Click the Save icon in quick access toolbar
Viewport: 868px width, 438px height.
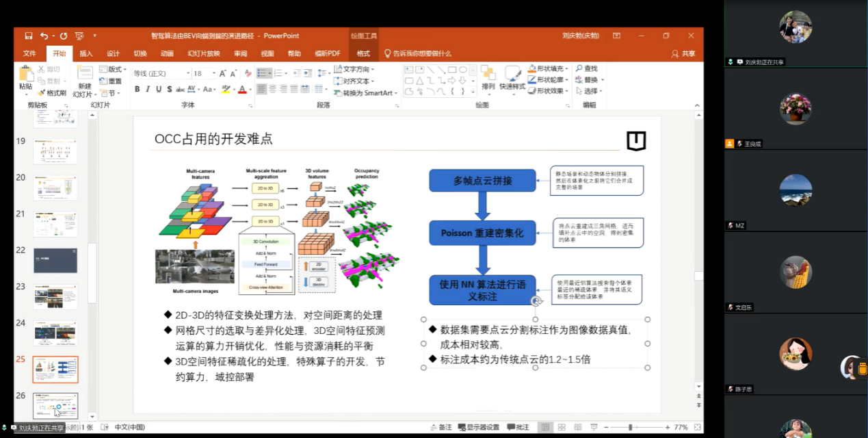click(x=29, y=36)
